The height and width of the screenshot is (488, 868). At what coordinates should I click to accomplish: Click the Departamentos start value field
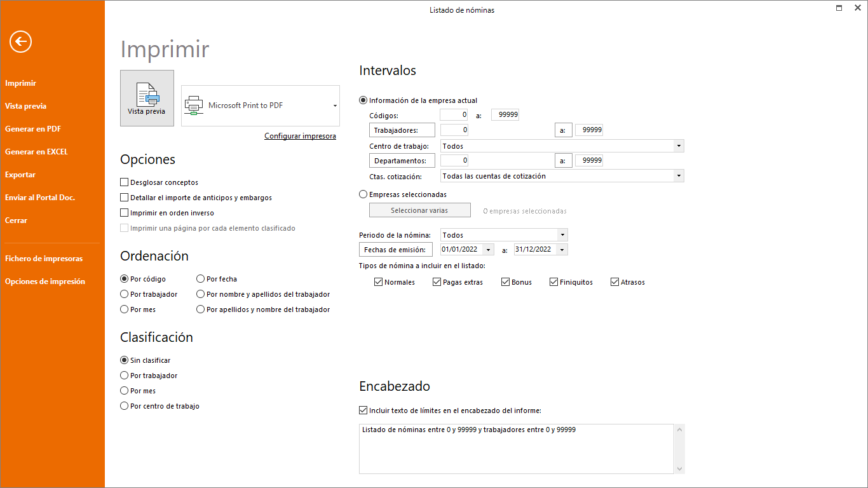click(x=454, y=161)
